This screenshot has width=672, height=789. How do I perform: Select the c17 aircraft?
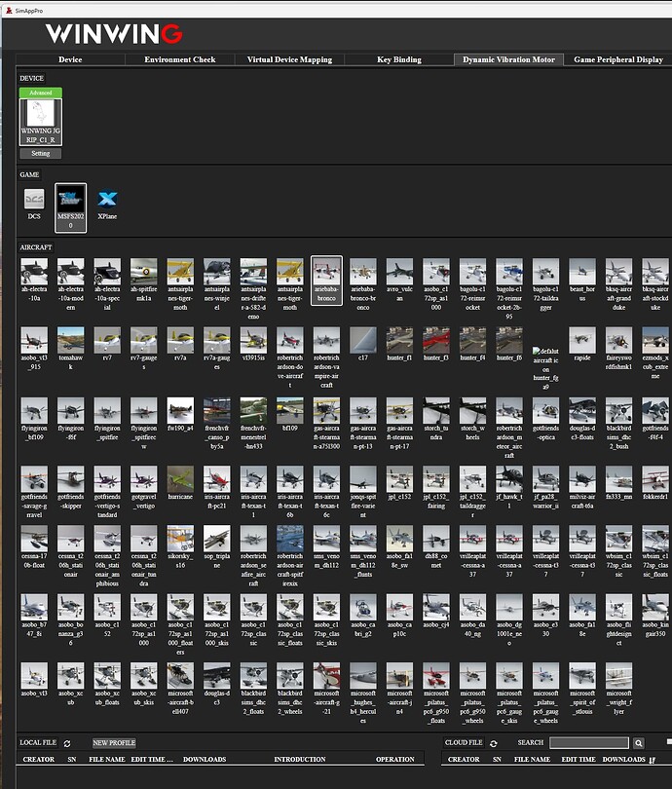click(362, 340)
